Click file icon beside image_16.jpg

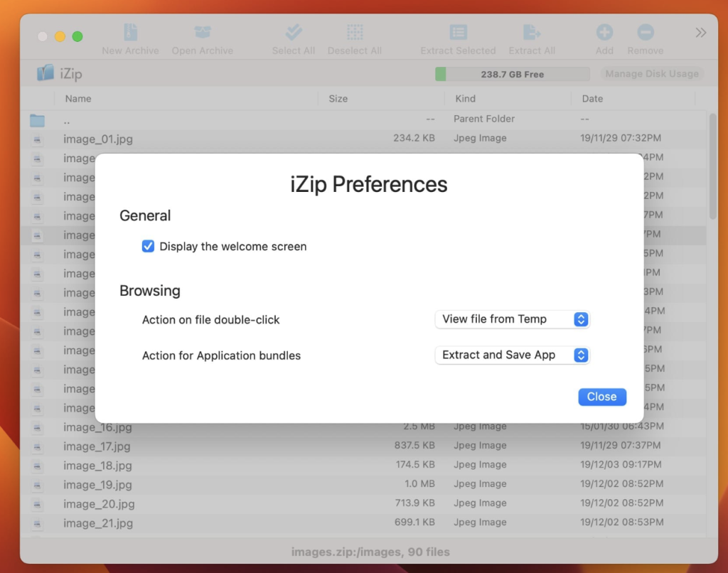[x=37, y=428]
